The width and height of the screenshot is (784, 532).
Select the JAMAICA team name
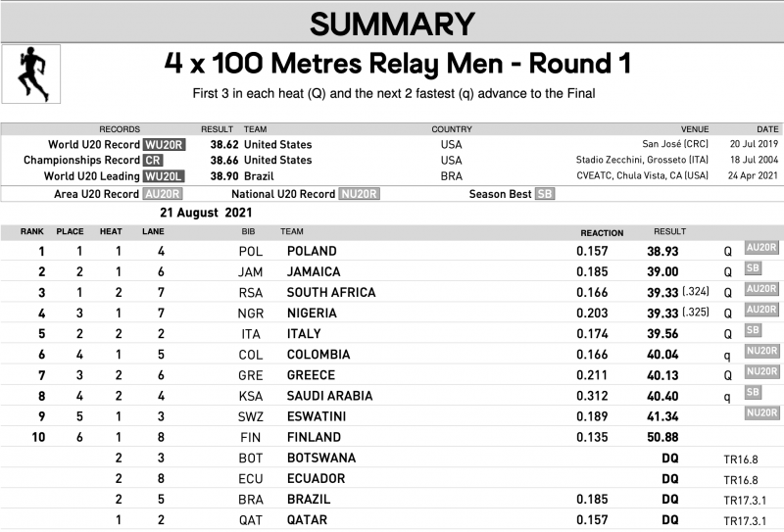314,271
